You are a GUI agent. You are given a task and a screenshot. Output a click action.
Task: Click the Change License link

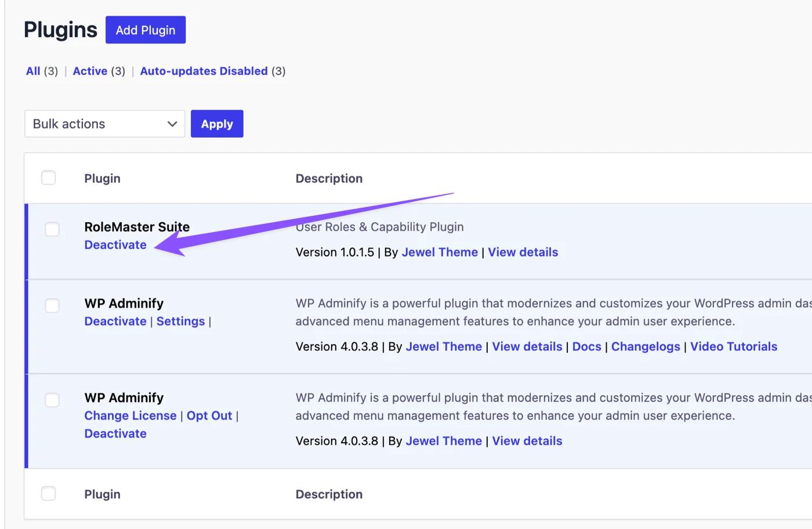(130, 416)
